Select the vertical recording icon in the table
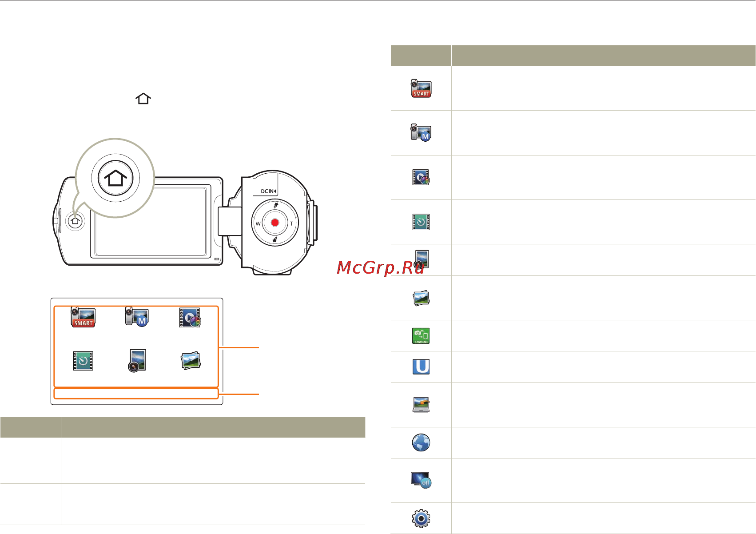 (421, 260)
